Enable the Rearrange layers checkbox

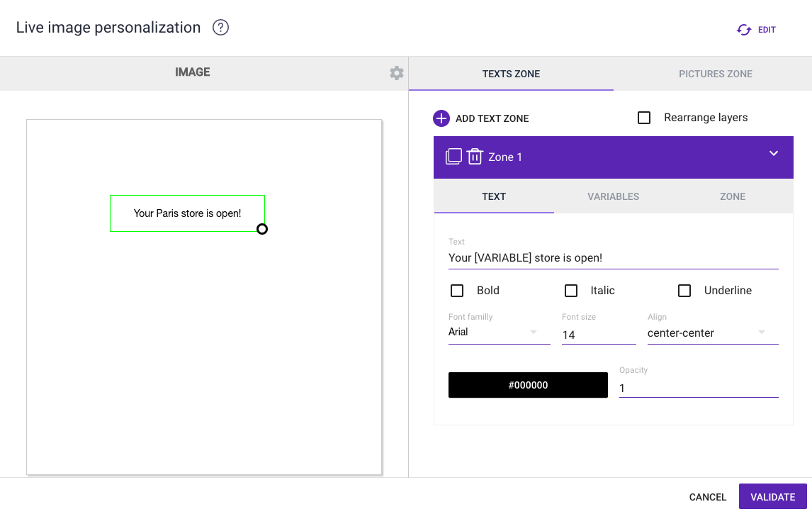(x=644, y=118)
